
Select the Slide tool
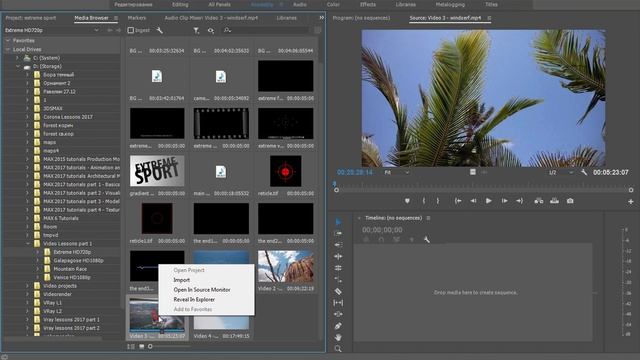tap(338, 314)
